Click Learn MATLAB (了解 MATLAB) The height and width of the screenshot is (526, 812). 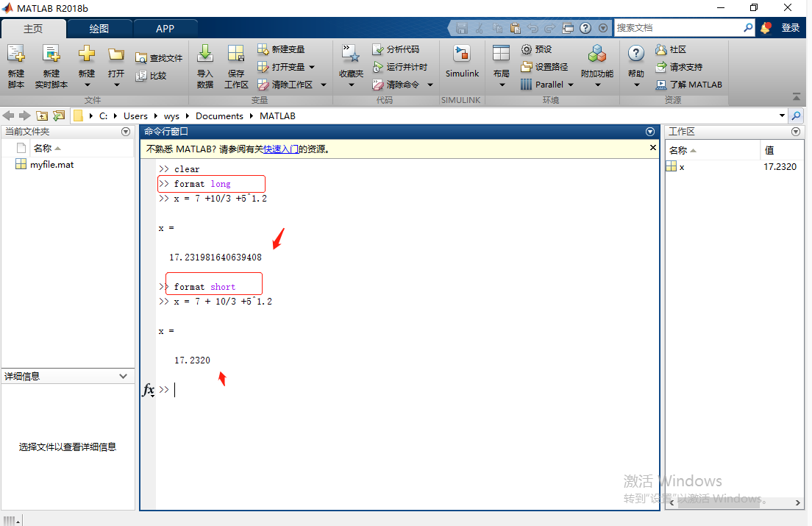(x=688, y=85)
